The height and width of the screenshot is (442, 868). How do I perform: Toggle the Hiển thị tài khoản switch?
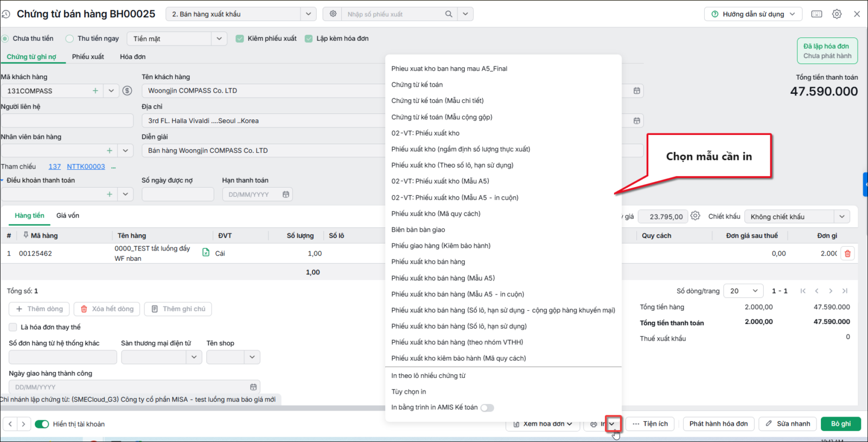[x=42, y=424]
